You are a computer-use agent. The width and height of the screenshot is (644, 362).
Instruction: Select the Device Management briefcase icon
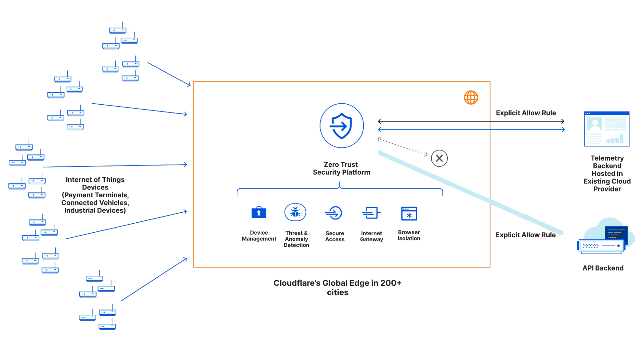(x=259, y=213)
